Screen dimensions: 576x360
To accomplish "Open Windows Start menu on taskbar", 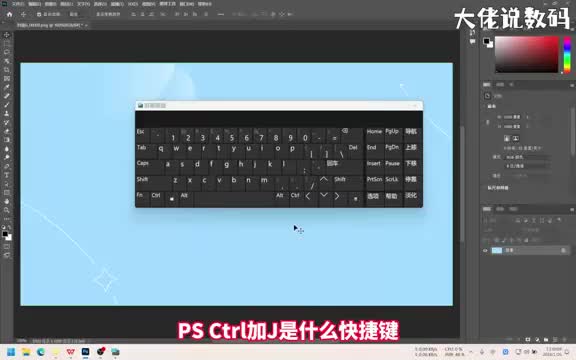I will point(11,352).
